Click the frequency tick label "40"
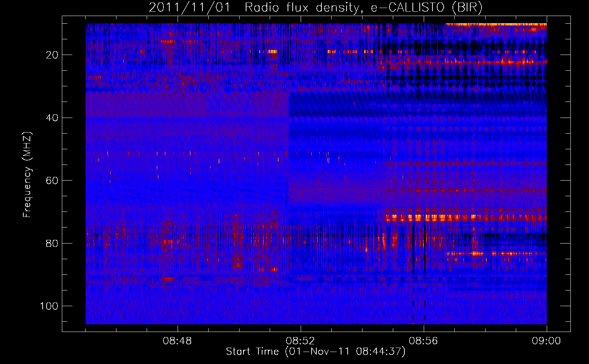Viewport: 589px width, 364px height. pyautogui.click(x=52, y=118)
